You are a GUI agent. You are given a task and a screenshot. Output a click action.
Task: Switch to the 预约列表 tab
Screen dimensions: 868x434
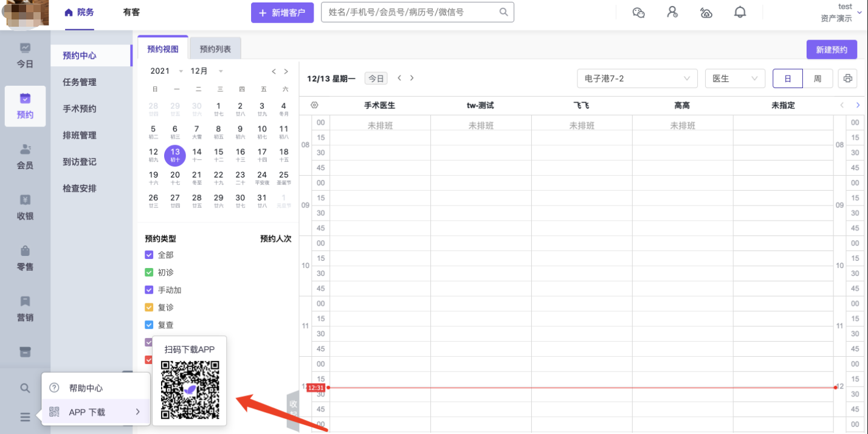pos(215,49)
